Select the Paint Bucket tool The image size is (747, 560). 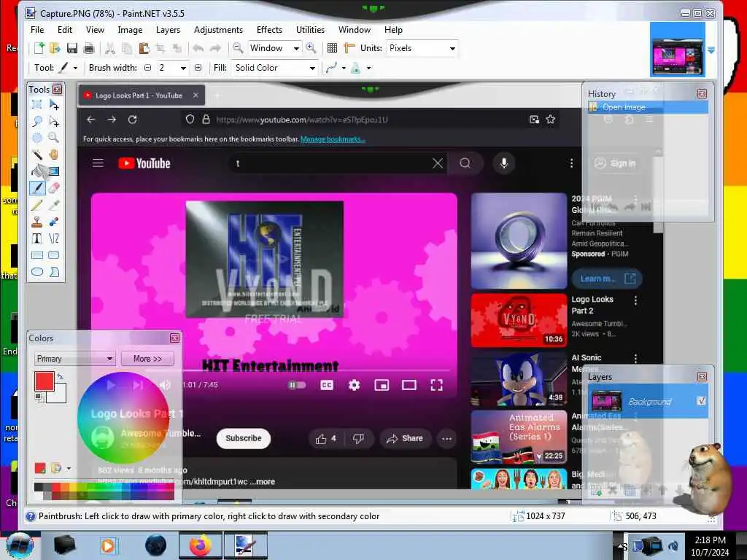(36, 171)
